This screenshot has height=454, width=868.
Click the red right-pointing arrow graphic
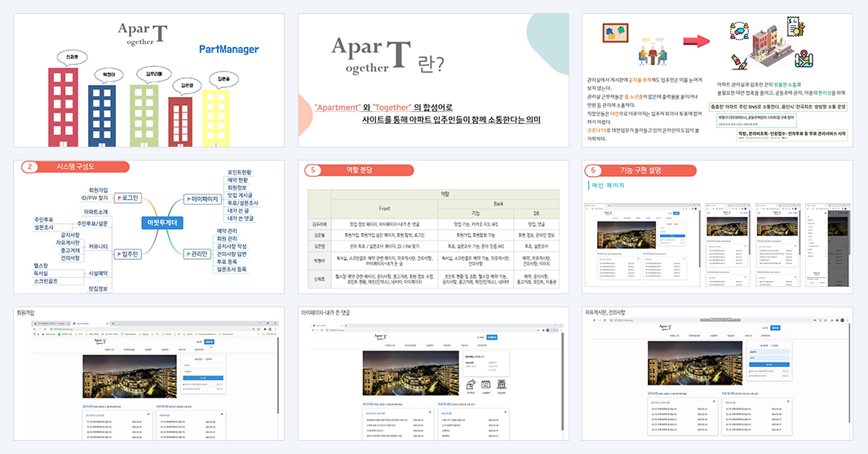tap(696, 41)
